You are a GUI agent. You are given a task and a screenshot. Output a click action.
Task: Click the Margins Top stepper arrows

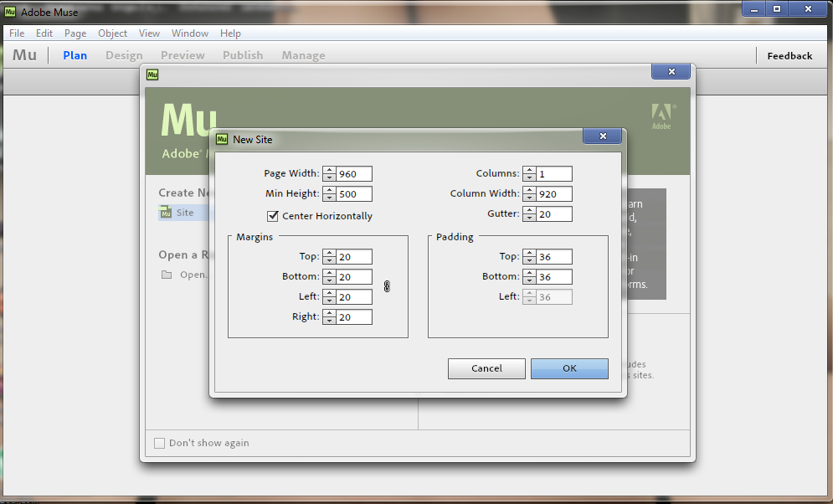(329, 256)
